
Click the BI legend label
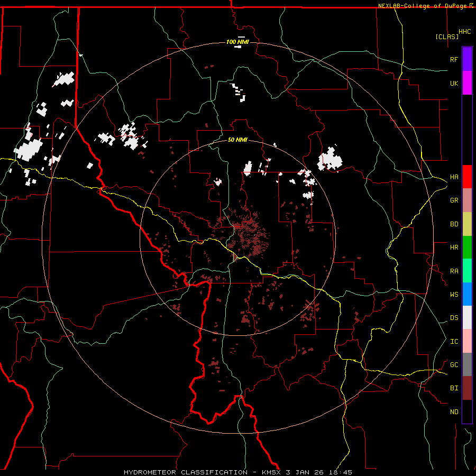(x=454, y=388)
